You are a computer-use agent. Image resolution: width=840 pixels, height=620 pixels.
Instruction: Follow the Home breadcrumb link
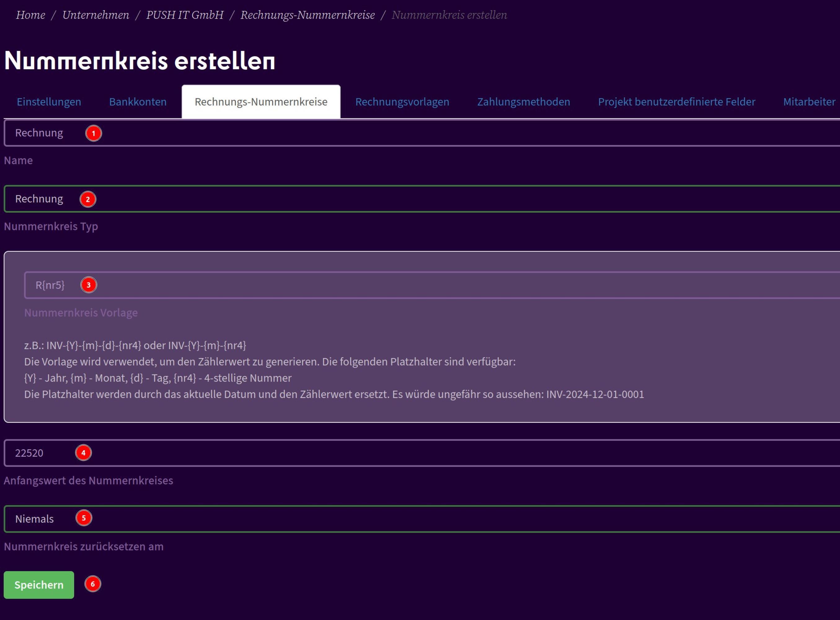tap(30, 15)
